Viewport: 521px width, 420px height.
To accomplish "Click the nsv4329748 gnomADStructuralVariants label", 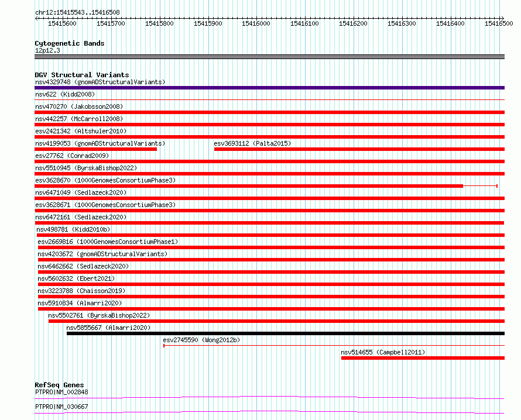I will [x=100, y=82].
